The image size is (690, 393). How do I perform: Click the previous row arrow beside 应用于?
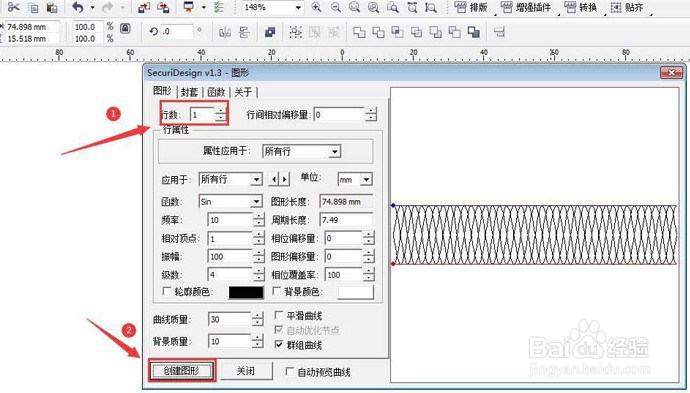click(274, 179)
